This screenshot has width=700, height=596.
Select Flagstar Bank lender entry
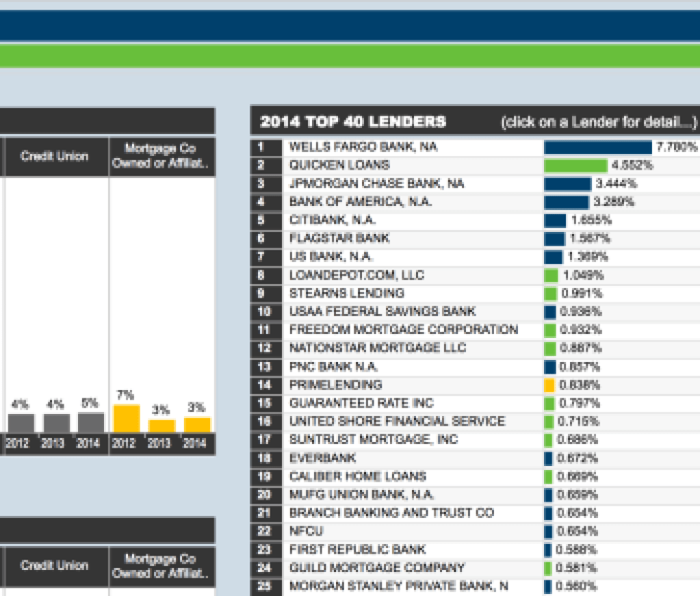point(339,238)
